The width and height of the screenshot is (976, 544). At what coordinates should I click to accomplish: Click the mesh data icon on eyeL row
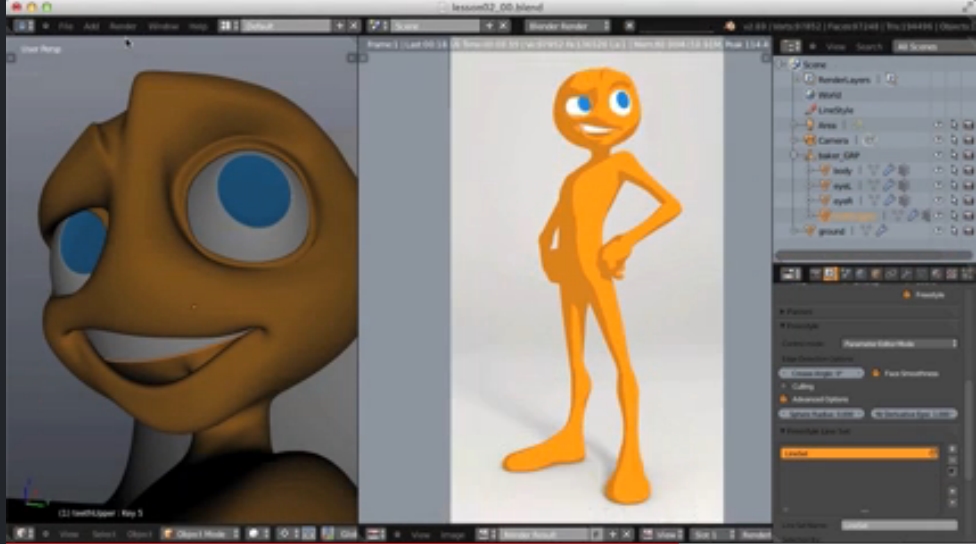tap(873, 185)
